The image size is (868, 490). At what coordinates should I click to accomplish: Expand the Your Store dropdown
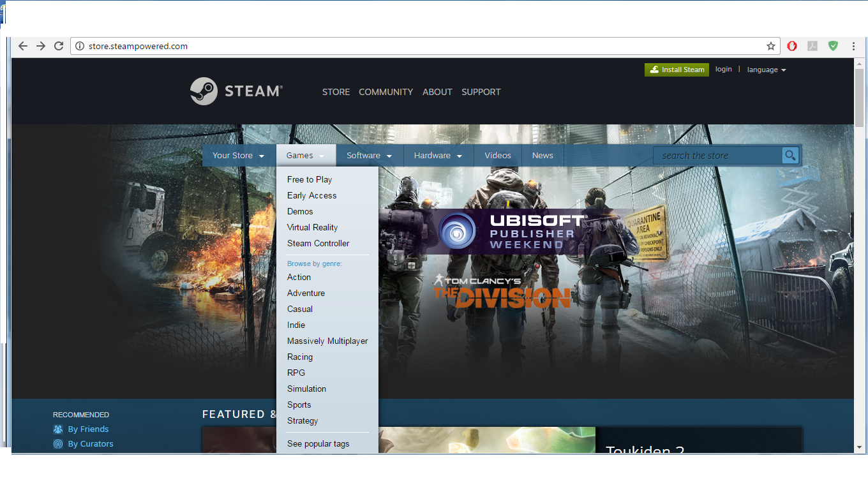click(x=239, y=156)
